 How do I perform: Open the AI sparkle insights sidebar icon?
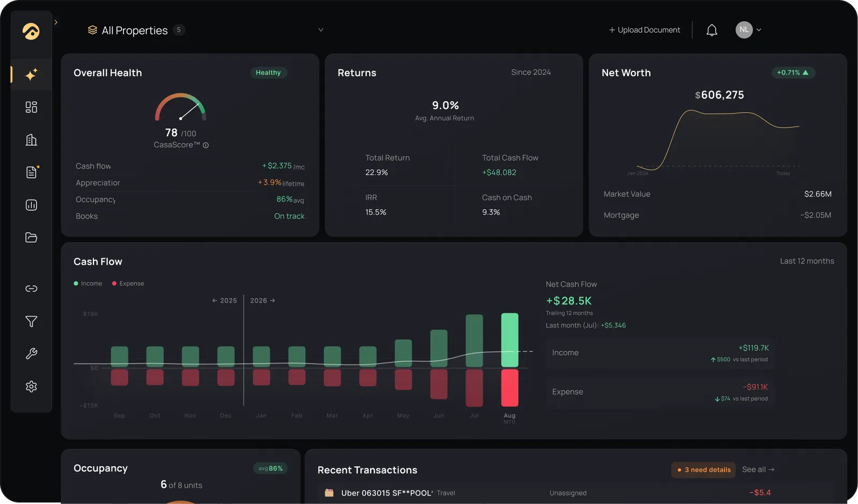31,75
